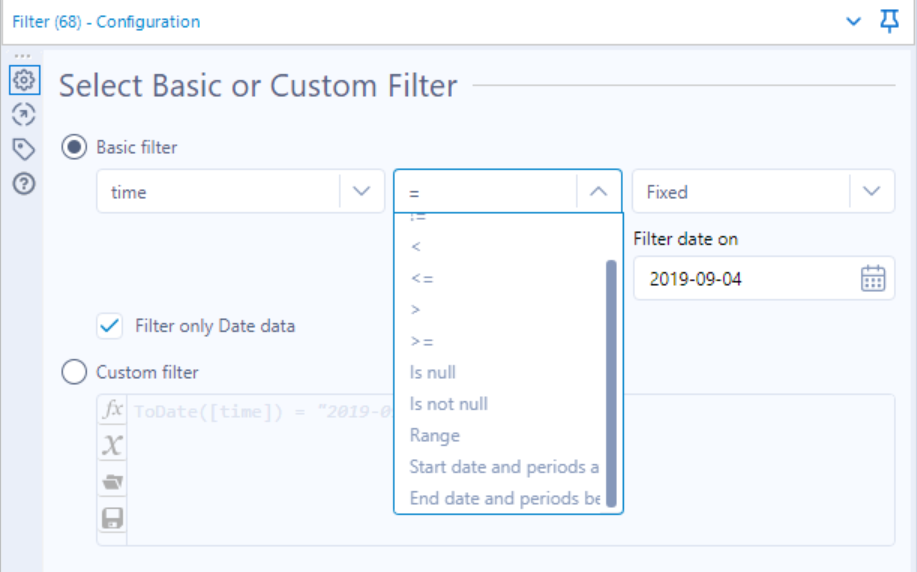The width and height of the screenshot is (917, 572).
Task: Choose "Range" from operator list
Action: (435, 436)
